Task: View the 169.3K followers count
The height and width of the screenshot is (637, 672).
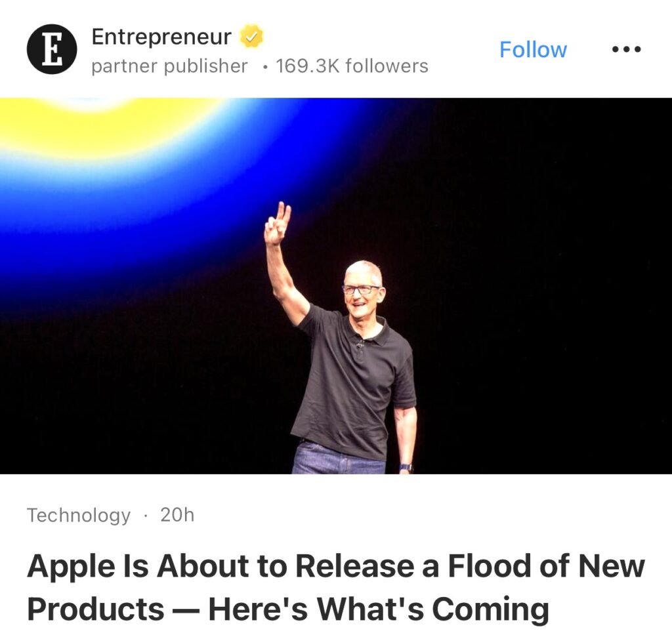Action: click(x=352, y=66)
